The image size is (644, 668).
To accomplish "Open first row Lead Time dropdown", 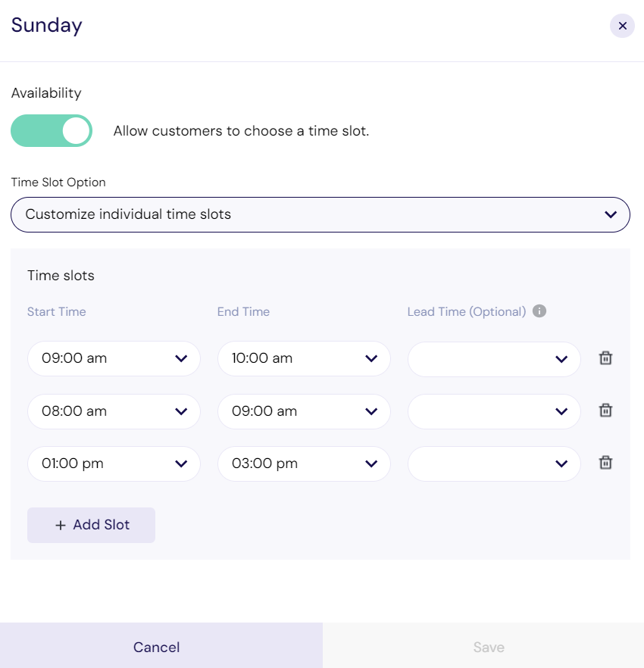I will (494, 359).
